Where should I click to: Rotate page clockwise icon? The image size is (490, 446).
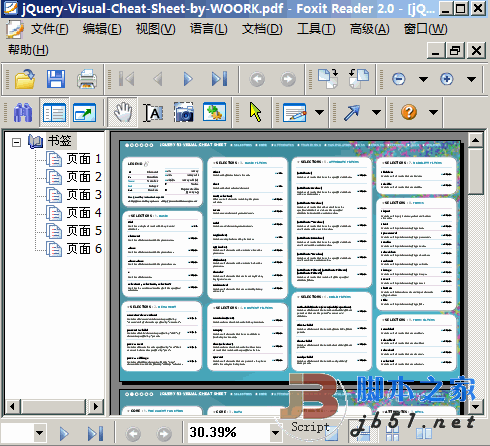328,79
